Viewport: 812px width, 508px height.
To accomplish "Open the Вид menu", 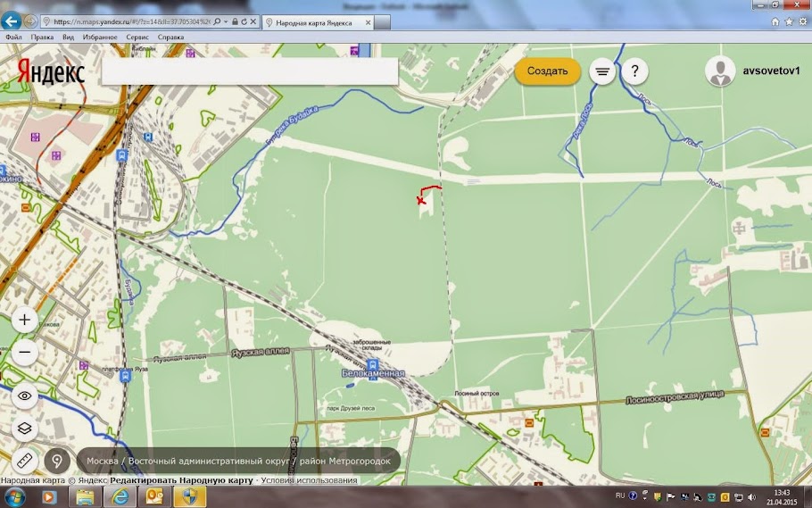I will pos(69,37).
